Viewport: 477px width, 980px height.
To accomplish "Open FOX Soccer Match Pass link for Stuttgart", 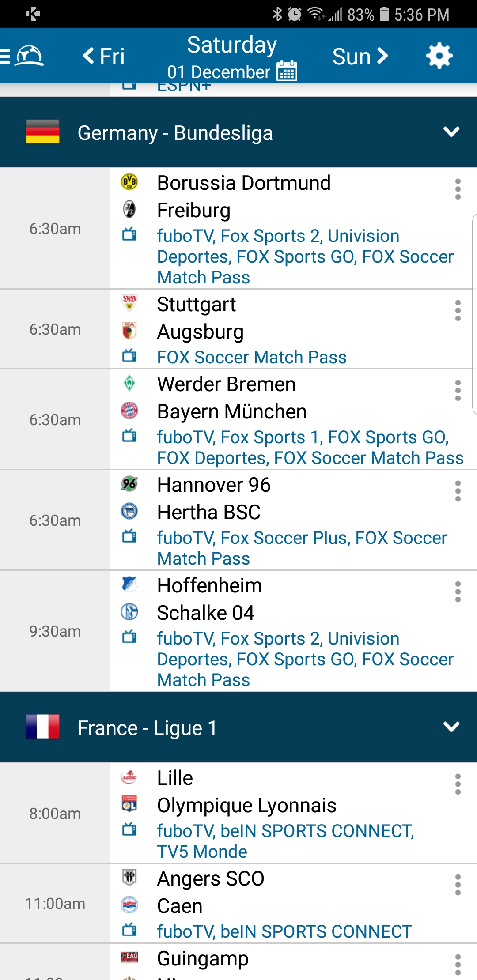I will [252, 358].
